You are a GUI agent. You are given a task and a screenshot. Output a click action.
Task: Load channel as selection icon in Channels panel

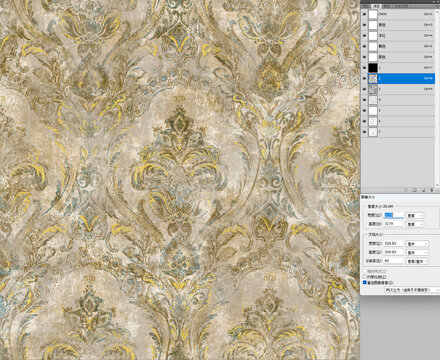point(406,190)
